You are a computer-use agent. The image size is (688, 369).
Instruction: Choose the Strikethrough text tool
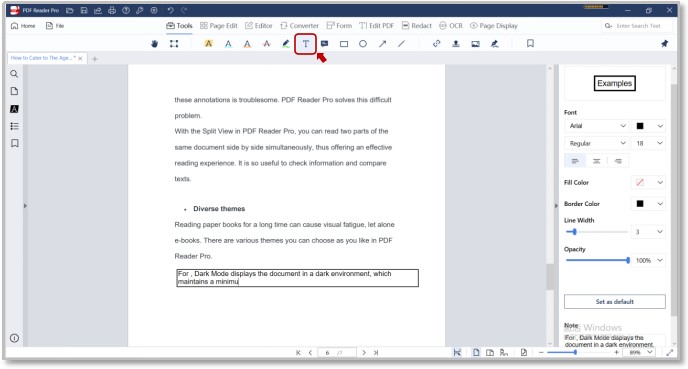pyautogui.click(x=267, y=44)
